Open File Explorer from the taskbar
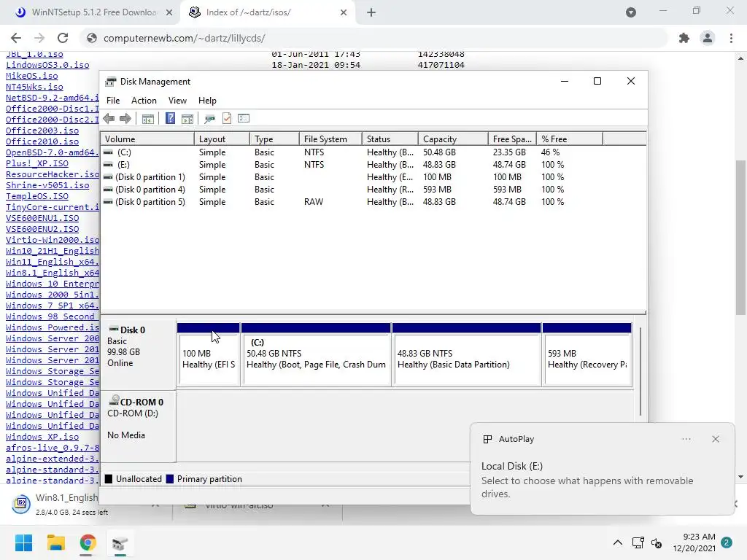Image resolution: width=747 pixels, height=560 pixels. coord(55,542)
